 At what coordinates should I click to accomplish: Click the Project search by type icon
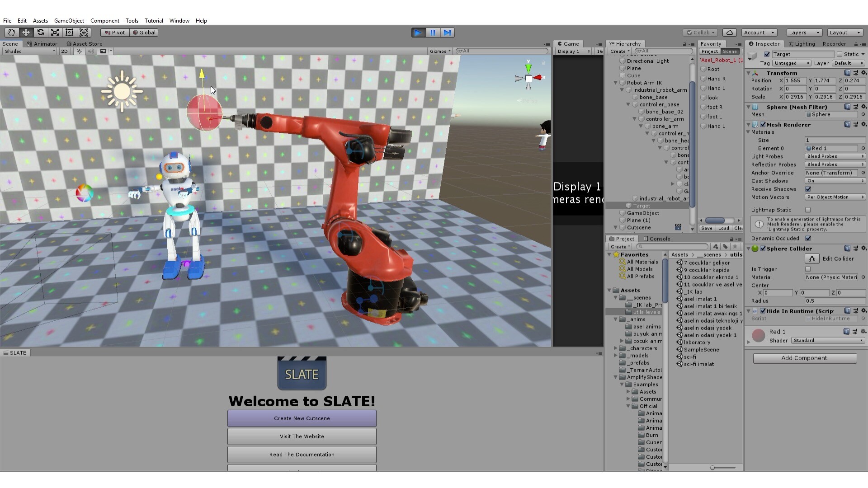pyautogui.click(x=715, y=247)
